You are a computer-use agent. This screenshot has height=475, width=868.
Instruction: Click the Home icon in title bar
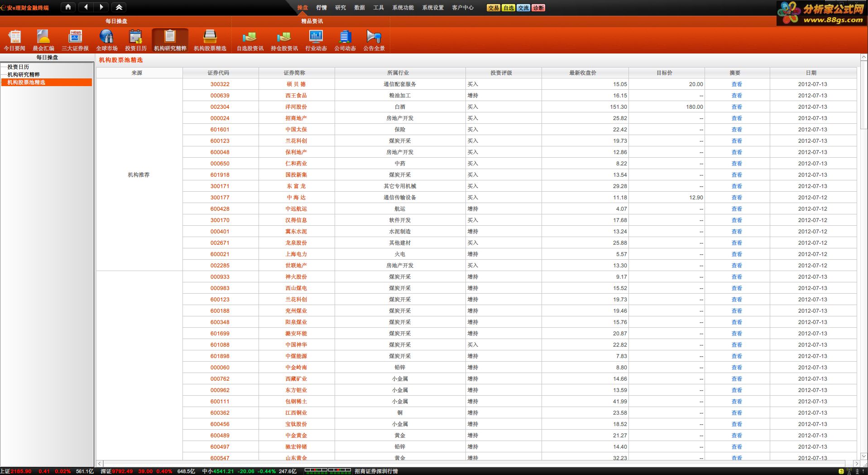click(x=68, y=7)
